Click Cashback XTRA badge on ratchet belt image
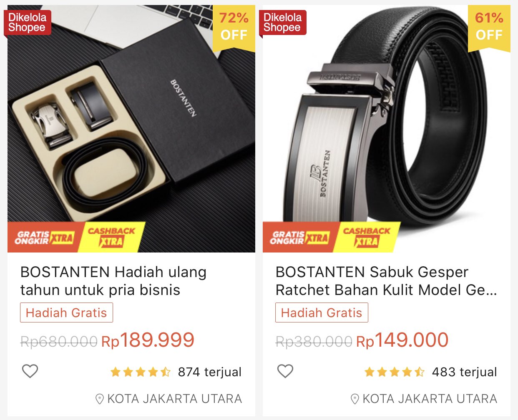Screen dimensions: 518x420 (x=367, y=237)
